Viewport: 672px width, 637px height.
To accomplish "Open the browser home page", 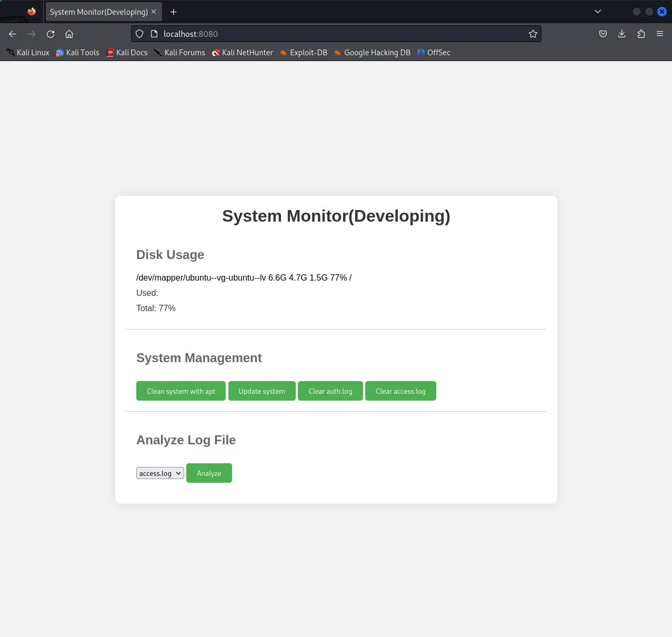I will pos(69,34).
